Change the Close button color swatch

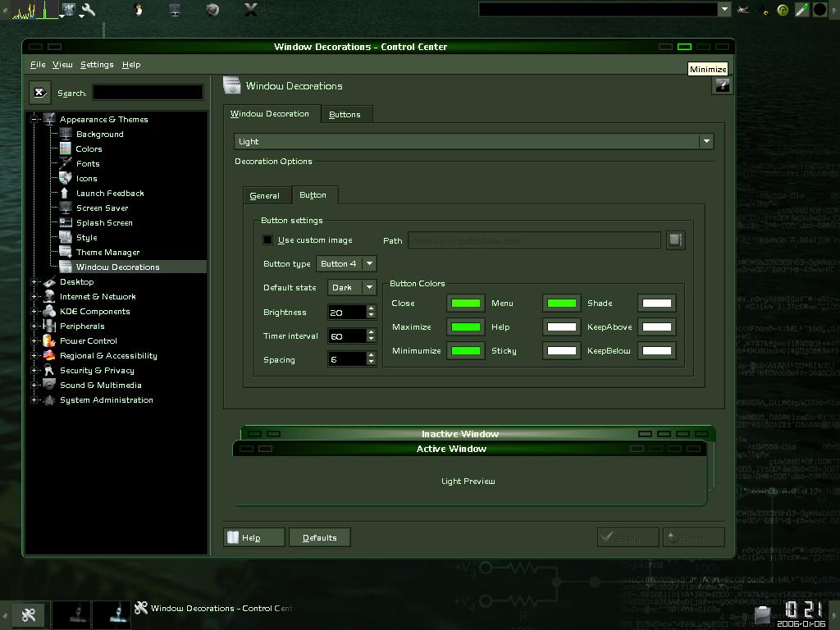466,304
